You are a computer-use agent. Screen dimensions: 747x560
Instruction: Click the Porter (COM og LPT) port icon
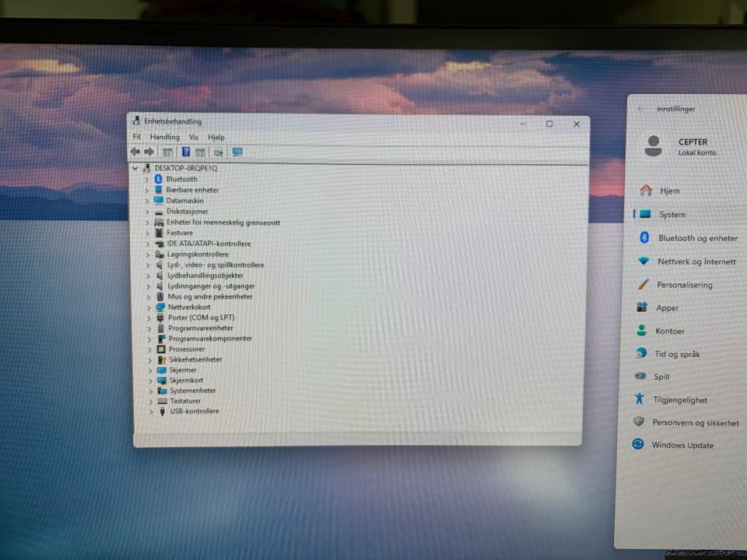pyautogui.click(x=160, y=317)
